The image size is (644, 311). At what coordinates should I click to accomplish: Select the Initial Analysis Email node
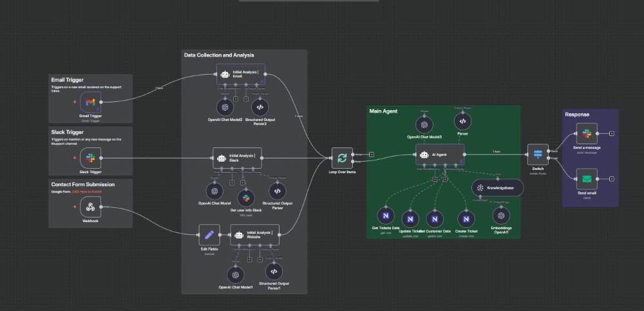click(x=241, y=73)
